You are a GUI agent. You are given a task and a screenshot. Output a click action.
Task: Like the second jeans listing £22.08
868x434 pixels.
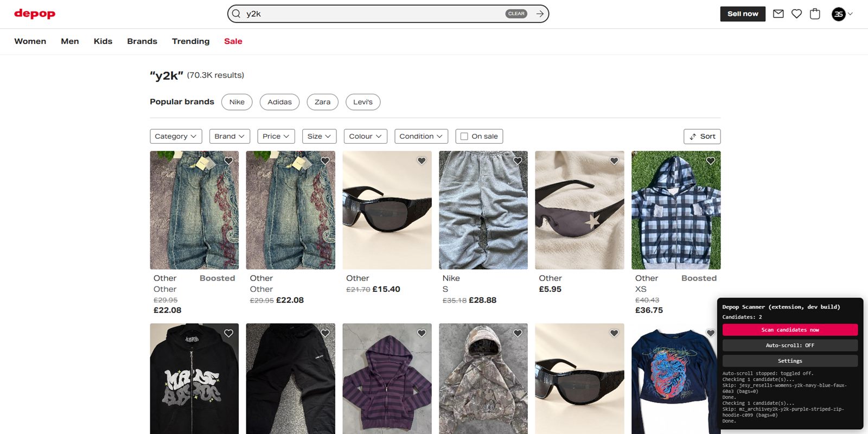coord(325,161)
